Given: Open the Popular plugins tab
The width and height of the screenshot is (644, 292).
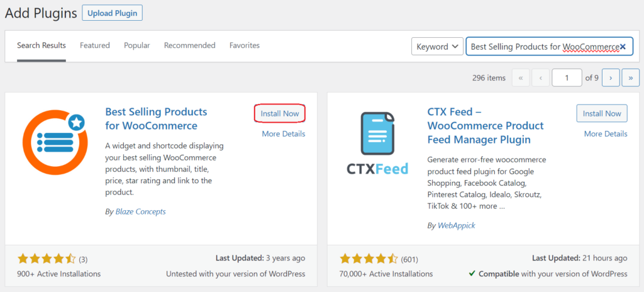Looking at the screenshot, I should point(137,45).
